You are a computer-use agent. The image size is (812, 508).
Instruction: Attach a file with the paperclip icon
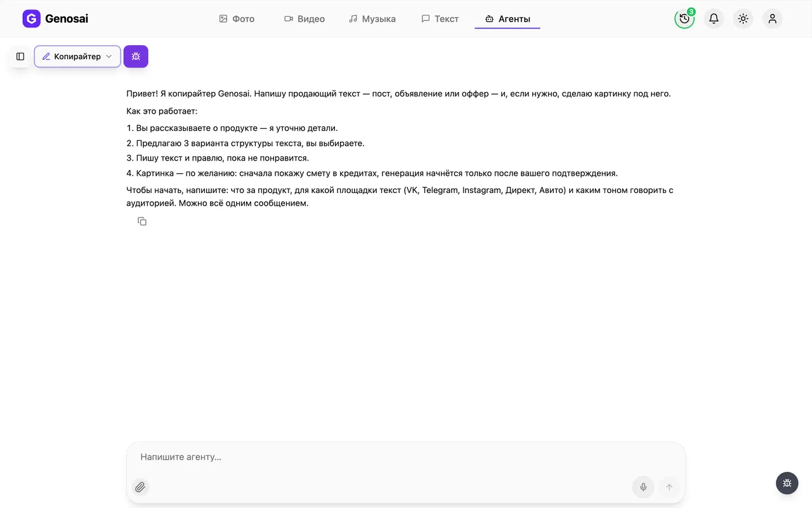(140, 487)
